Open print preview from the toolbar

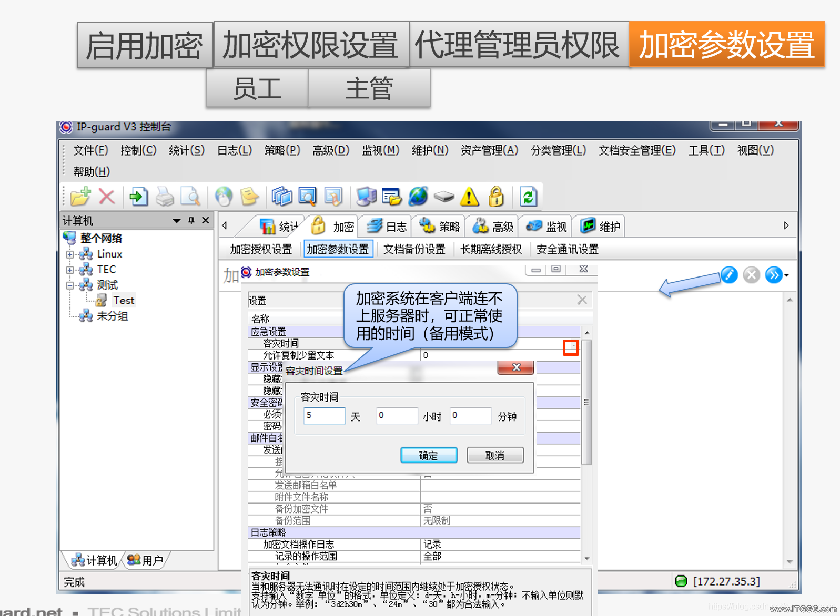click(190, 197)
